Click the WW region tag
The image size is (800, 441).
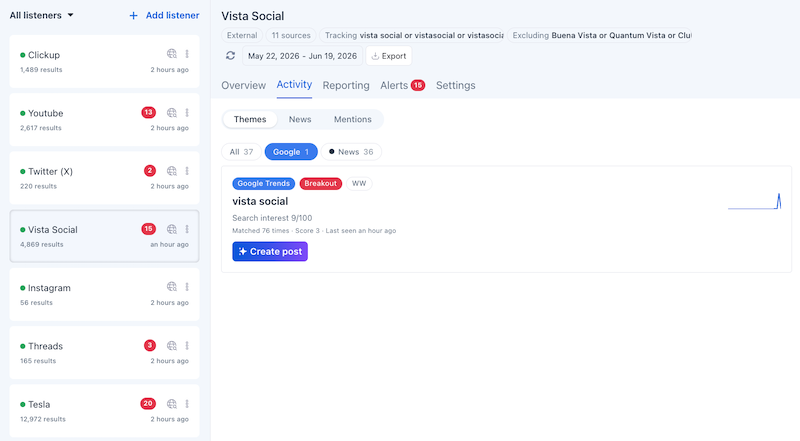[x=359, y=183]
